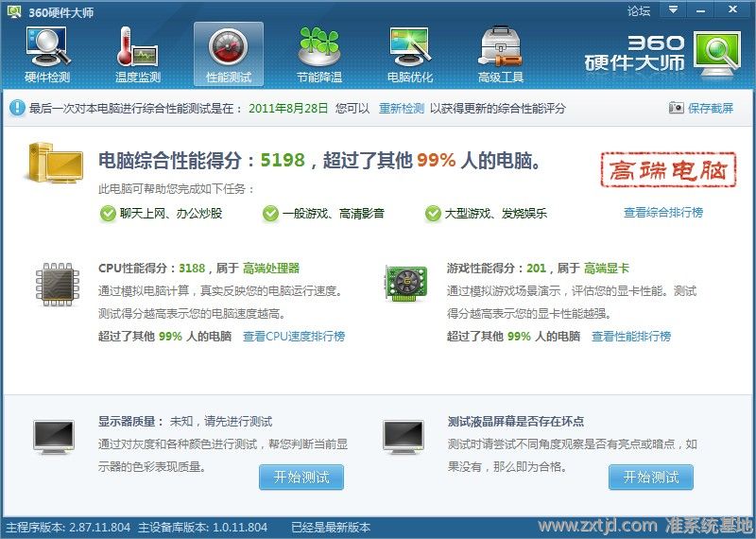Click 主程序版本: 2.87.11.804 in status bar
Viewport: 756px width, 539px height.
pyautogui.click(x=68, y=528)
